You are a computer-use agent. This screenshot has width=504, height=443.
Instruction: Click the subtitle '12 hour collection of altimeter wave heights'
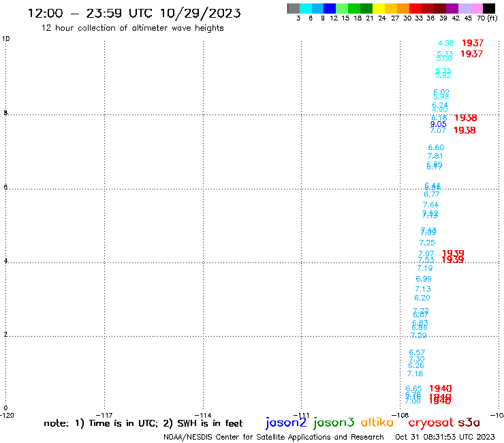[x=132, y=28]
